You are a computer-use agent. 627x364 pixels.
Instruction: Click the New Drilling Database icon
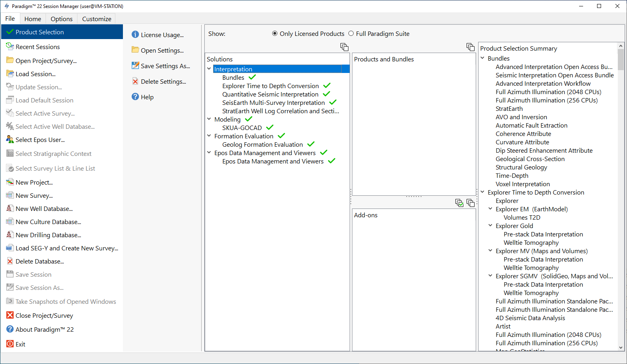10,234
